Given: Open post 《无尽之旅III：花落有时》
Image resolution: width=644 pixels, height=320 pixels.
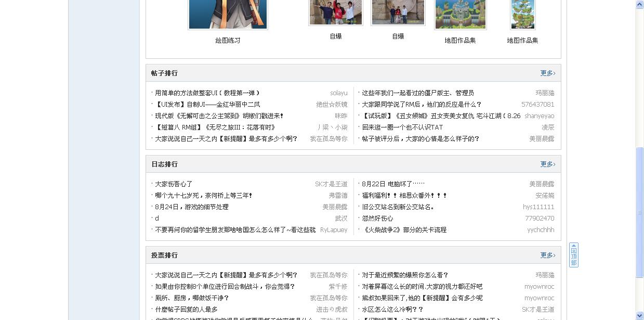Looking at the screenshot, I should click(x=215, y=127).
